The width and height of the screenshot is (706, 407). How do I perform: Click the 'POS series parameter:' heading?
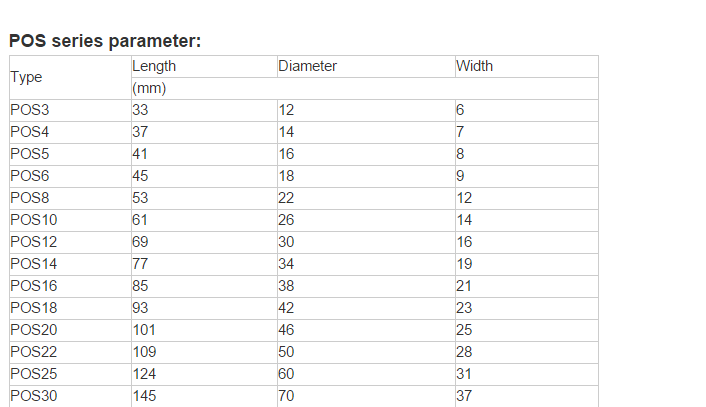click(x=105, y=41)
